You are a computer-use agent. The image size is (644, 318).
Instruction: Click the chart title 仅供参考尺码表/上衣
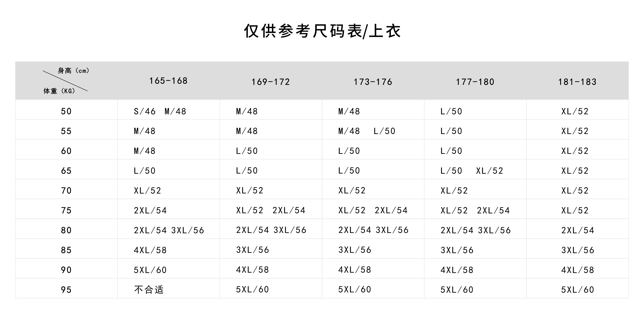pyautogui.click(x=322, y=32)
